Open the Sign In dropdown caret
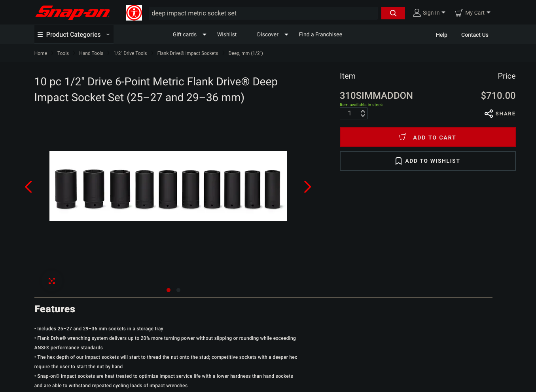Image resolution: width=536 pixels, height=392 pixels. tap(443, 13)
